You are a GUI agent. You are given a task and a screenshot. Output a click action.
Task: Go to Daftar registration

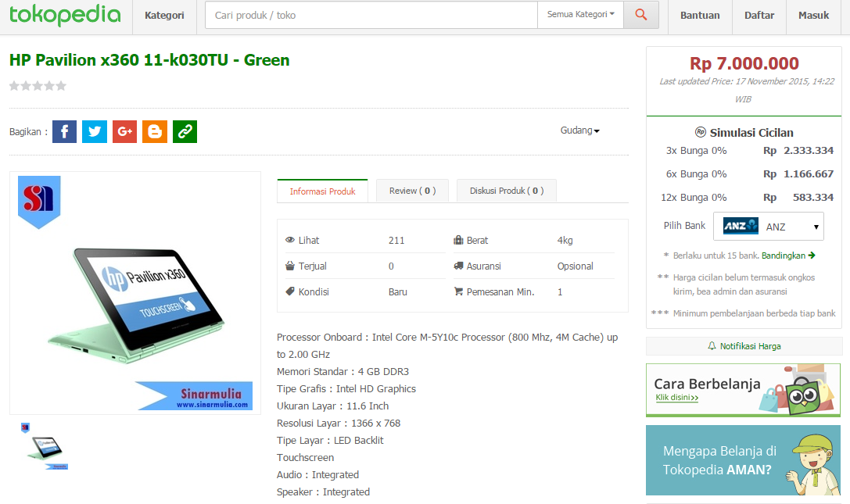759,15
